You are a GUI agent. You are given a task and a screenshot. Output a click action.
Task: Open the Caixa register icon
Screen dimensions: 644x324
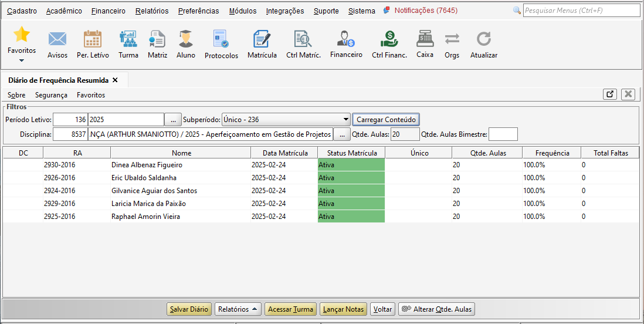[425, 39]
